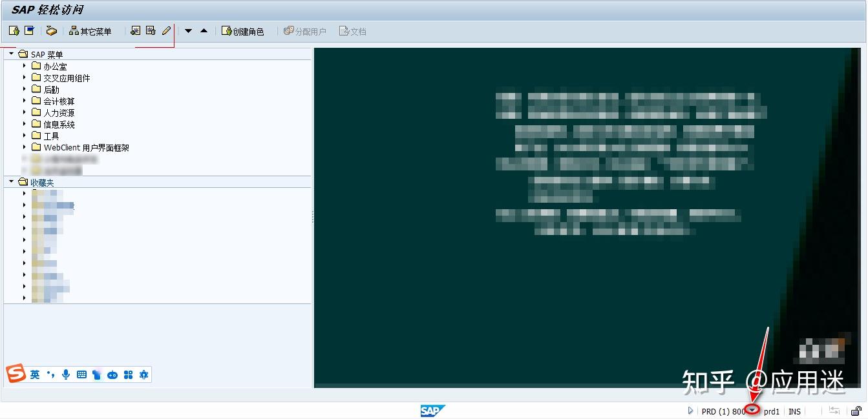Expand the 信息系统 folder arrow
The width and height of the screenshot is (868, 419).
click(25, 124)
